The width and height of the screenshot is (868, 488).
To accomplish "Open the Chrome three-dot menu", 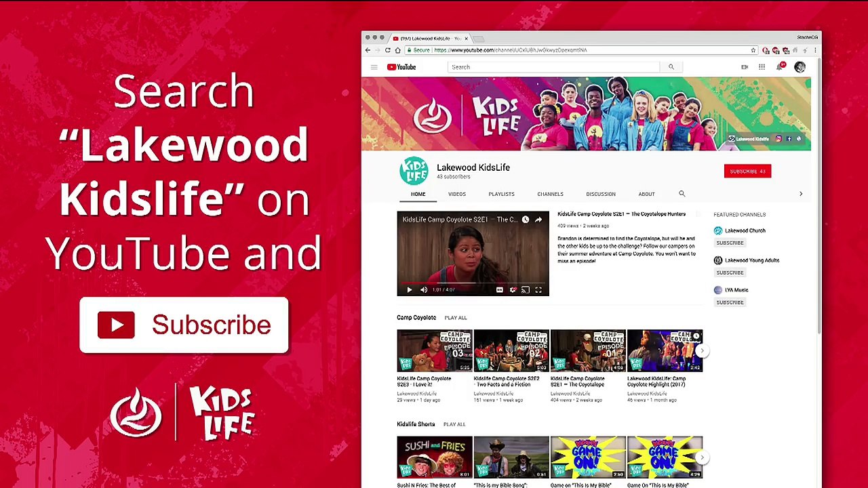I will [815, 50].
